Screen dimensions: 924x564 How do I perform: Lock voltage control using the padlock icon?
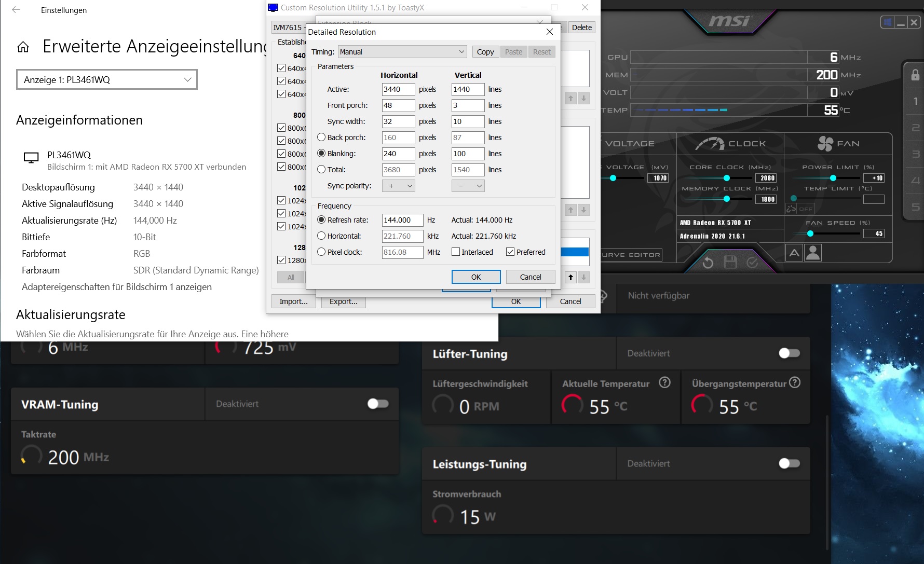(x=916, y=75)
